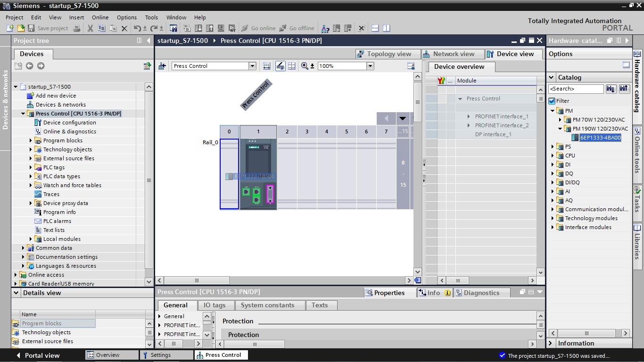Click the Show address labels icon
644x362 pixels.
[x=267, y=66]
